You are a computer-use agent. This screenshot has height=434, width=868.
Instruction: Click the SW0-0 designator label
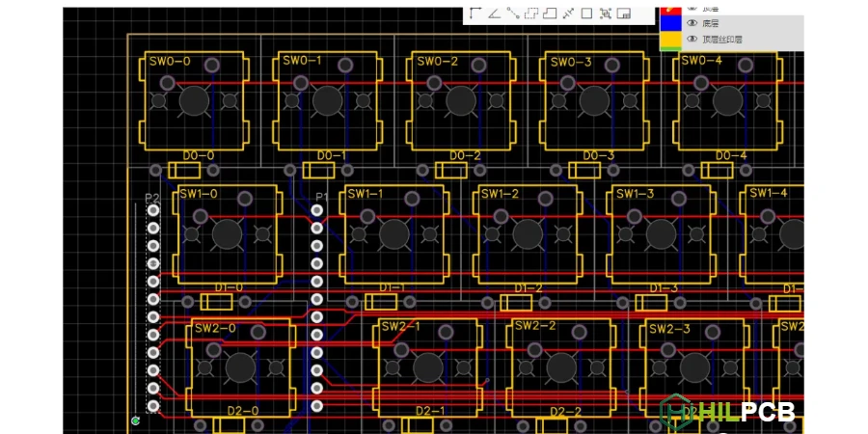pos(170,62)
